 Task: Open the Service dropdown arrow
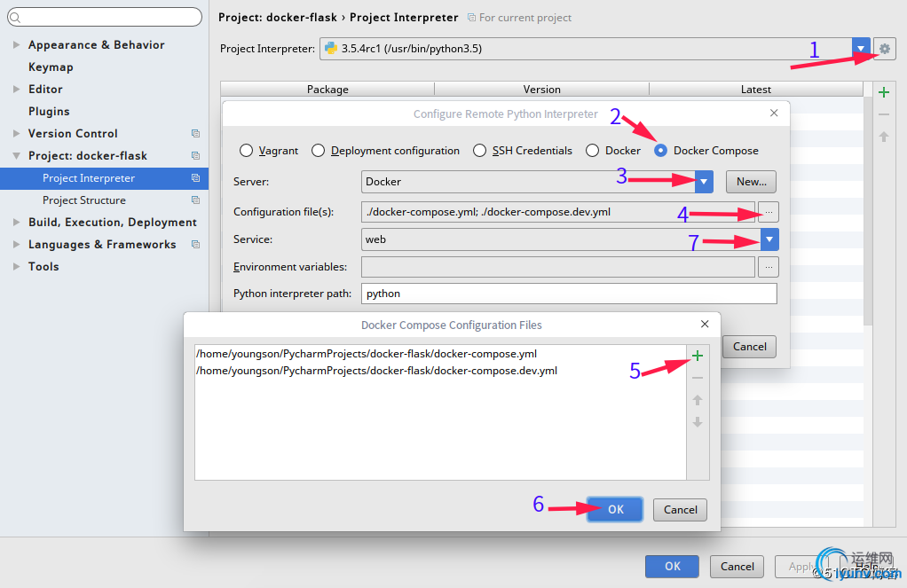tap(769, 239)
